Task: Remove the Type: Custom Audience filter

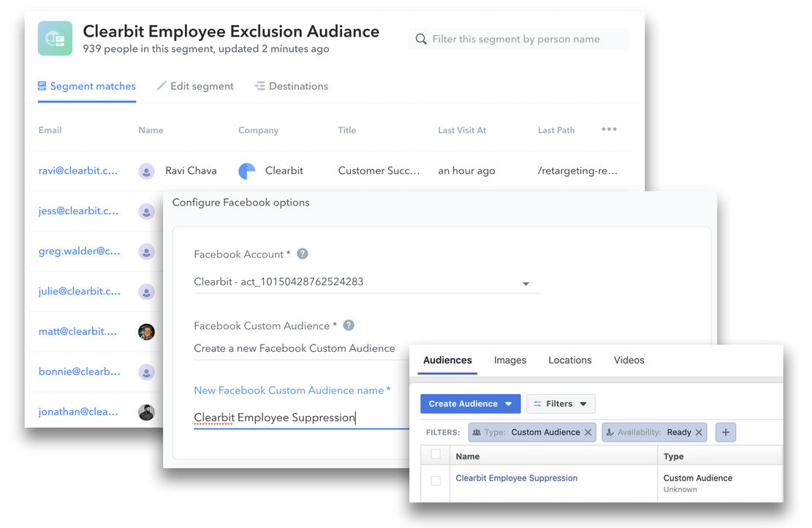Action: 588,432
